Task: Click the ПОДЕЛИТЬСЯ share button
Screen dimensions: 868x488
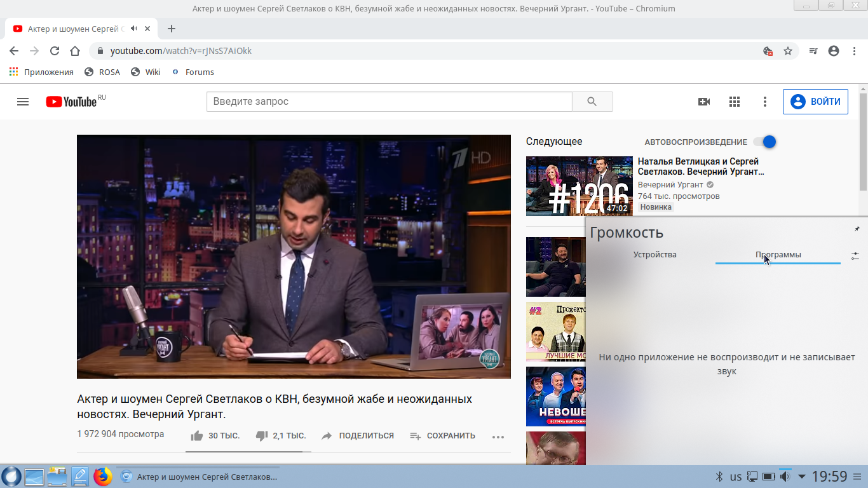Action: click(x=358, y=436)
